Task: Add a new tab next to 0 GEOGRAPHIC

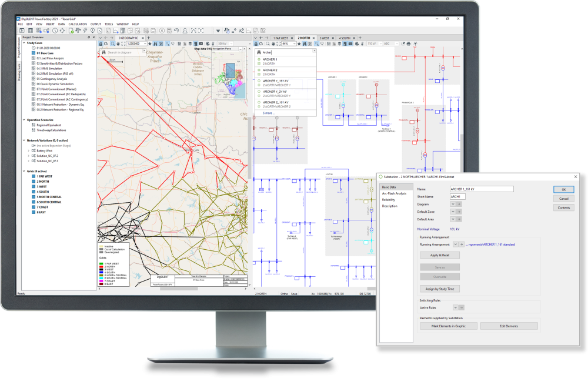Action: (149, 38)
